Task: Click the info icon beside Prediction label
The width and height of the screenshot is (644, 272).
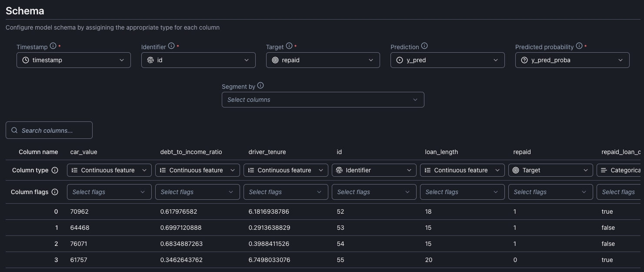Action: click(424, 46)
